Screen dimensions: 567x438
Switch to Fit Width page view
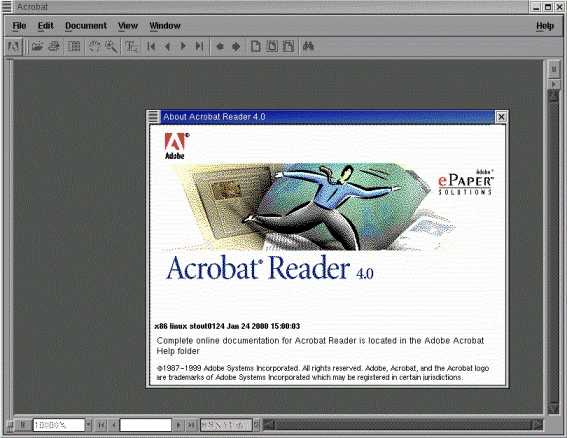288,46
